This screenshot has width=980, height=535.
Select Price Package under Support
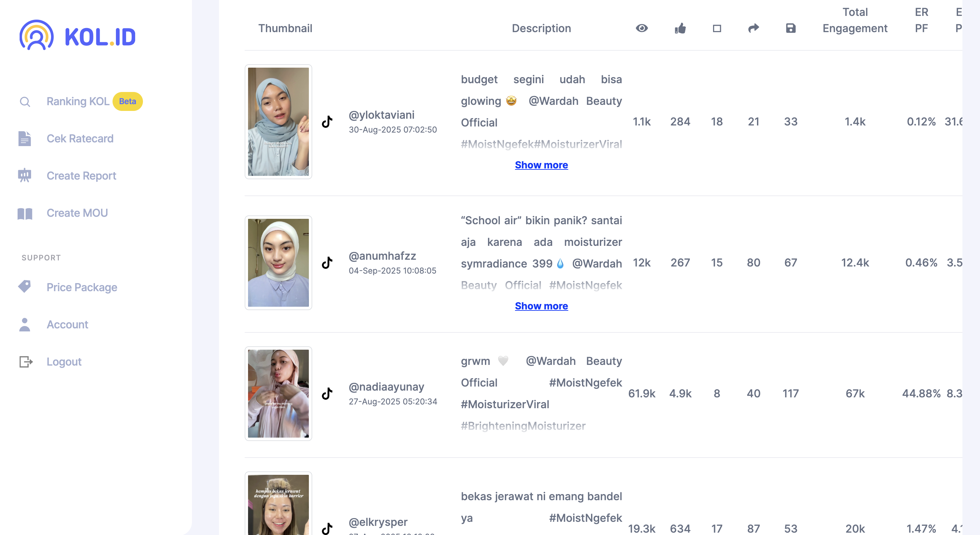coord(81,287)
